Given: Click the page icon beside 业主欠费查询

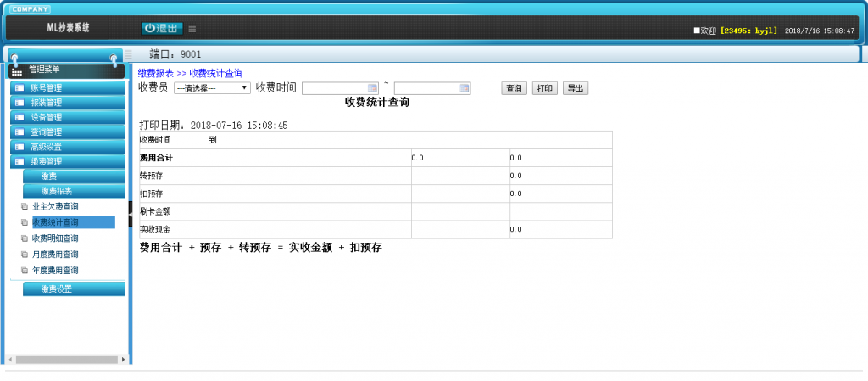Looking at the screenshot, I should pyautogui.click(x=24, y=206).
